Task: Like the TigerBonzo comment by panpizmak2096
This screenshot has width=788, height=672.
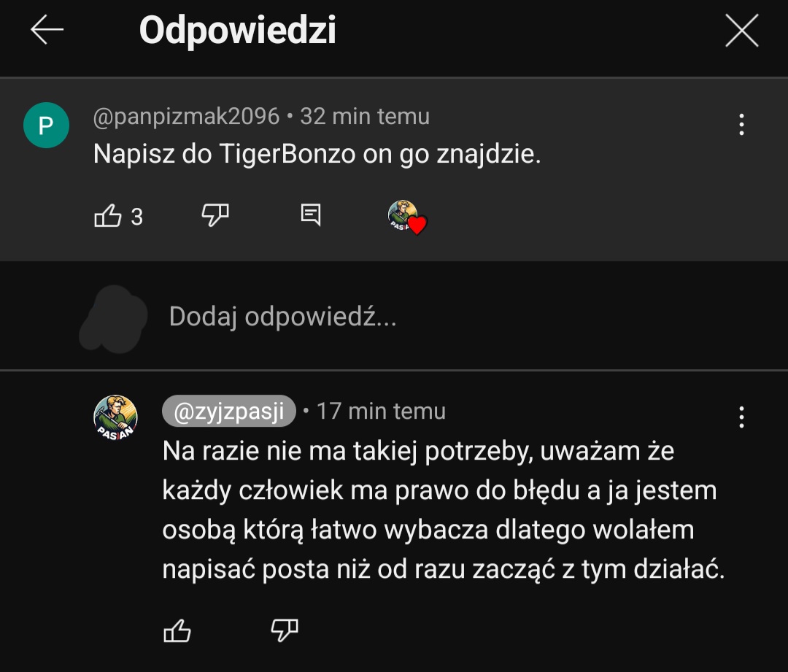Action: pos(108,216)
